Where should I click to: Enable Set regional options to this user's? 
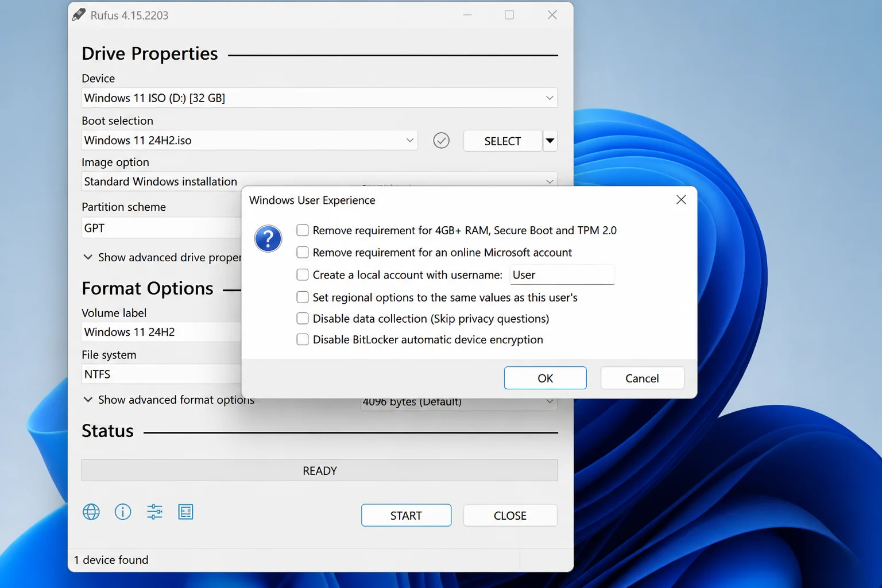click(303, 297)
